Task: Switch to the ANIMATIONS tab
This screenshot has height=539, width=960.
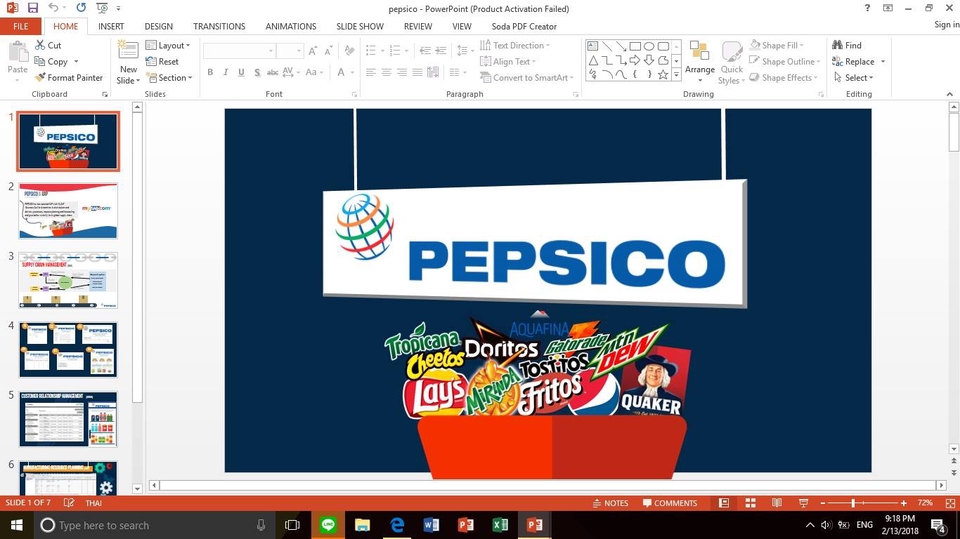Action: [291, 26]
